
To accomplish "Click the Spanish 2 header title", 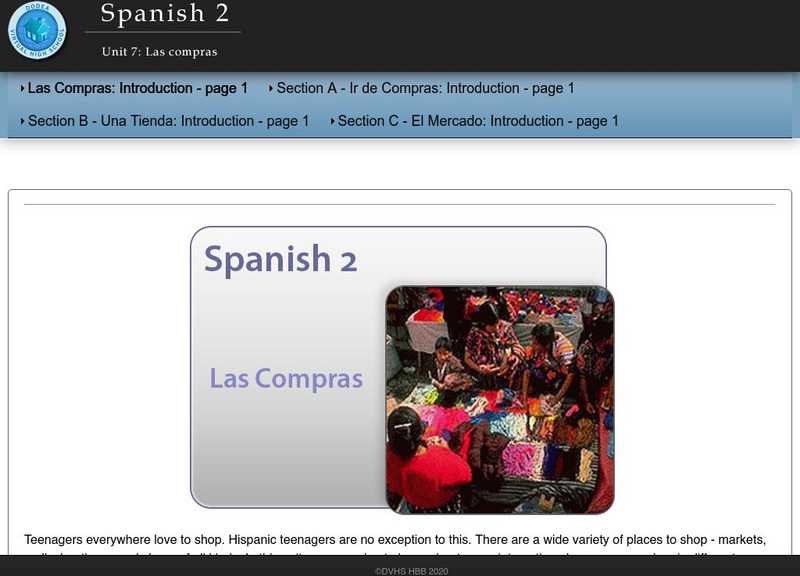I will (x=164, y=13).
